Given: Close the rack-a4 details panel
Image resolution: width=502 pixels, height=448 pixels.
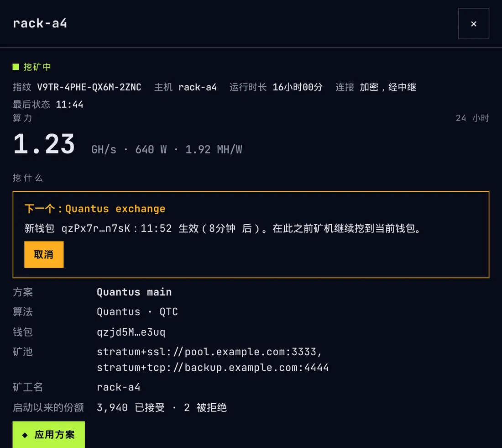Looking at the screenshot, I should 474,24.
